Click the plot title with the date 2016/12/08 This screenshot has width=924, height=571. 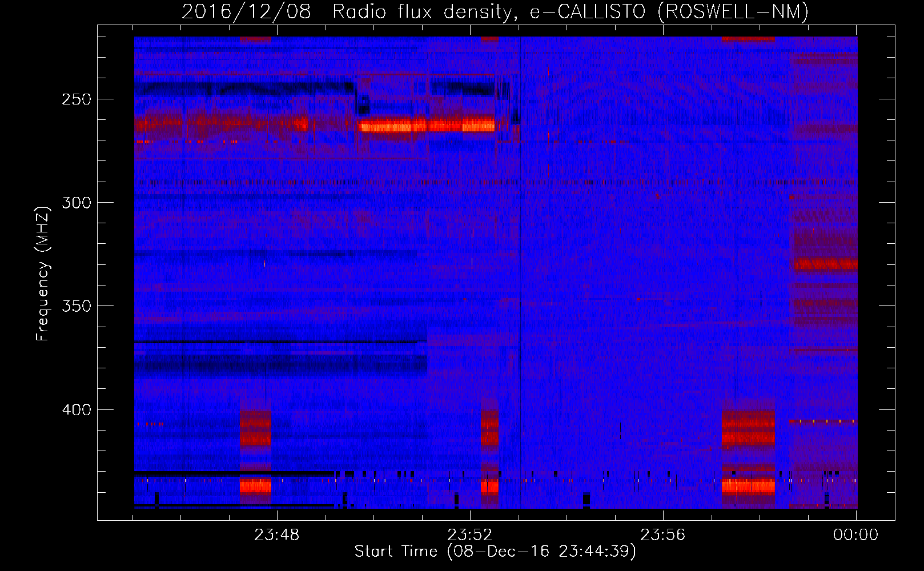pyautogui.click(x=495, y=11)
